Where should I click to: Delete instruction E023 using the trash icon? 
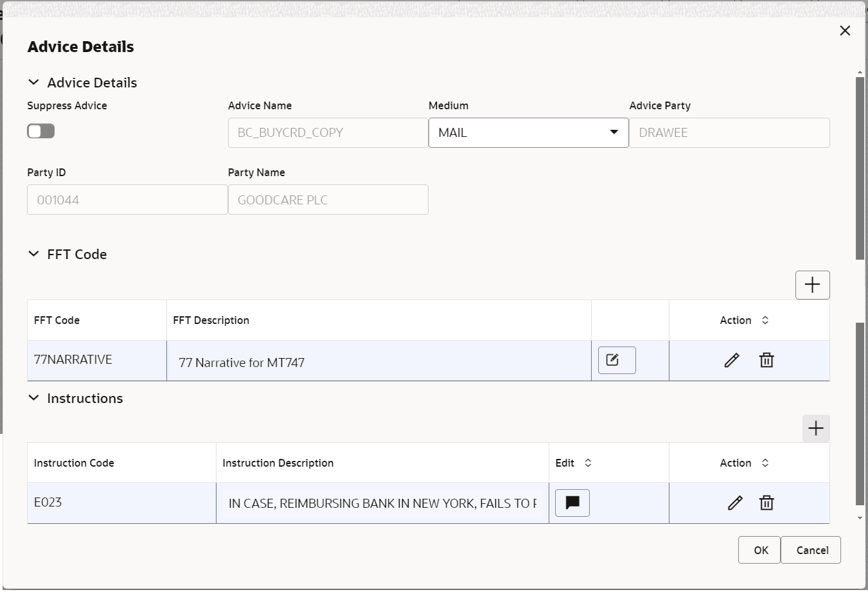(766, 503)
